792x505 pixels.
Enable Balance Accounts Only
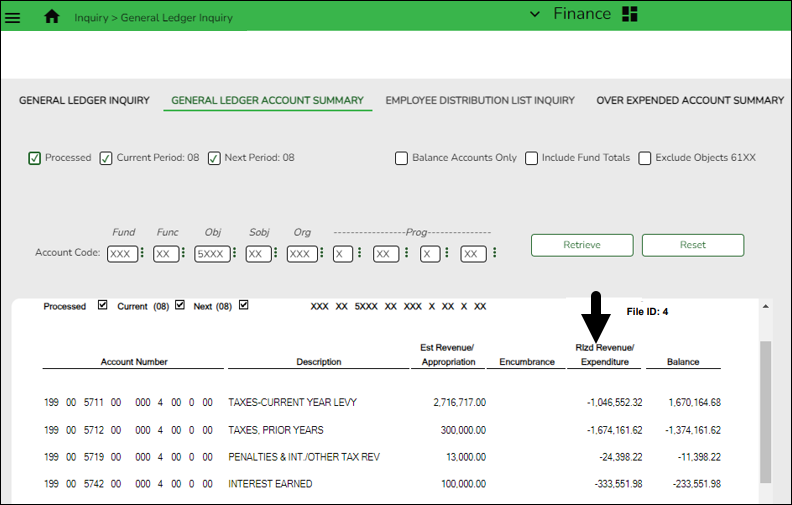[x=402, y=158]
